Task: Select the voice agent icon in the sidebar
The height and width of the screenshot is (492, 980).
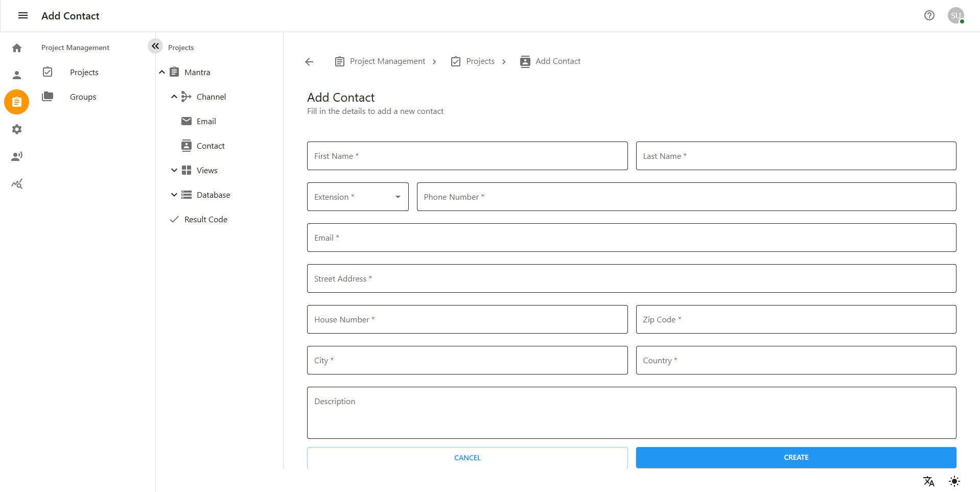Action: pos(17,156)
